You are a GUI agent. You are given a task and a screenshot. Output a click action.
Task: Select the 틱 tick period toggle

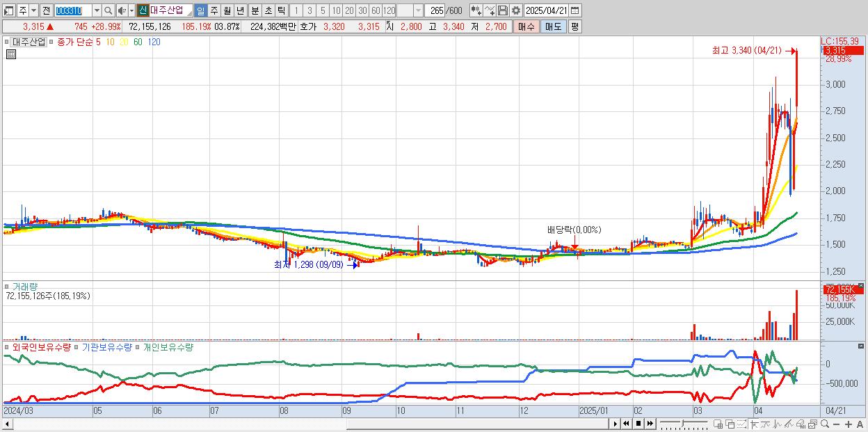(281, 10)
